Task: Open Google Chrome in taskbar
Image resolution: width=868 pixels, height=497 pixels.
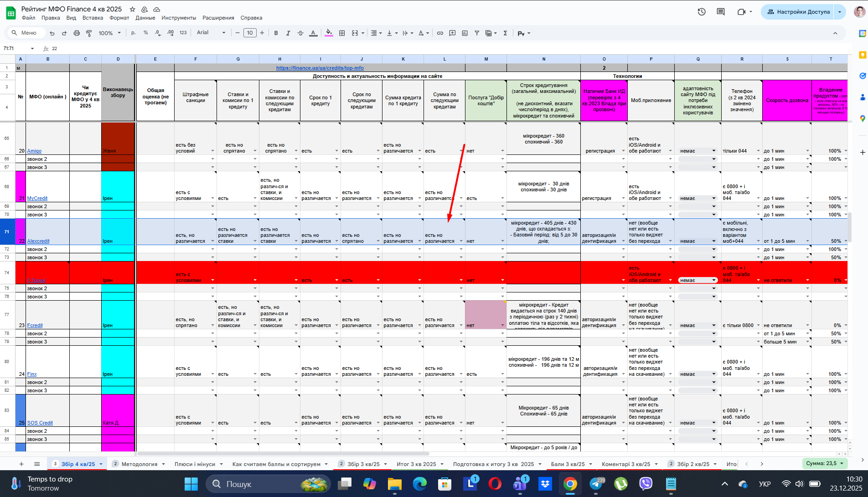Action: point(570,484)
